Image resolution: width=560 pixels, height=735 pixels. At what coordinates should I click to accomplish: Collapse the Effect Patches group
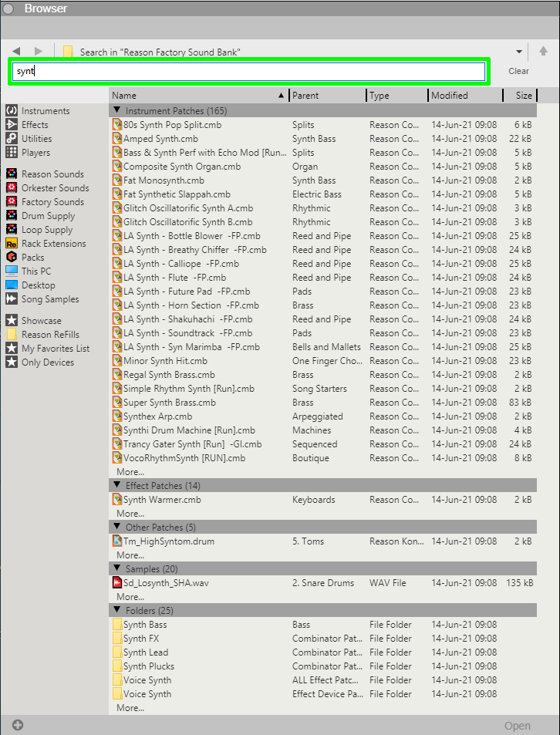[x=117, y=486]
